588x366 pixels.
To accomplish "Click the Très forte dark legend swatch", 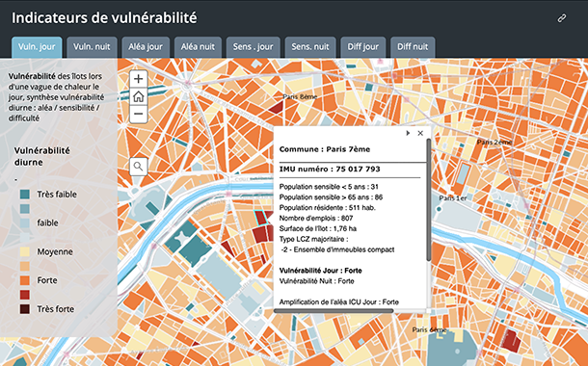I will pyautogui.click(x=25, y=309).
